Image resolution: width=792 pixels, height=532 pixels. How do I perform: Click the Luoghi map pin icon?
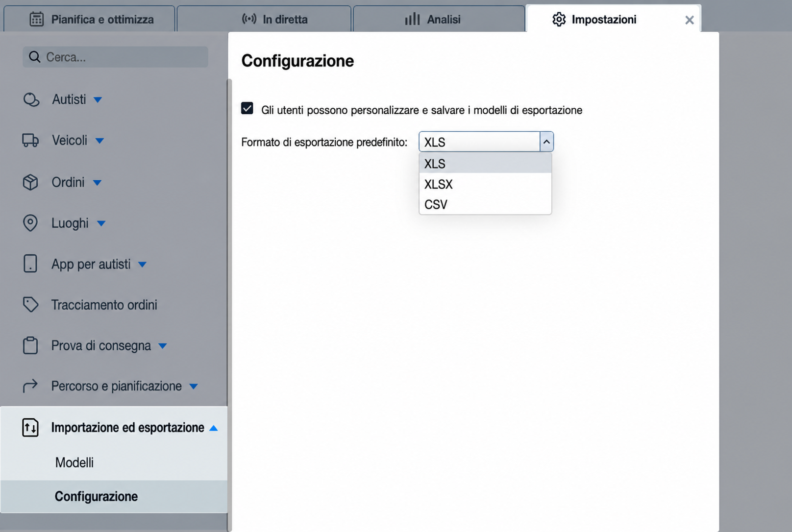(x=30, y=223)
